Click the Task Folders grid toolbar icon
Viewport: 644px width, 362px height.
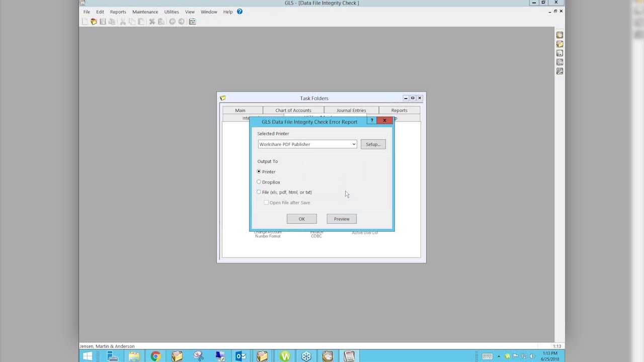coord(192,22)
